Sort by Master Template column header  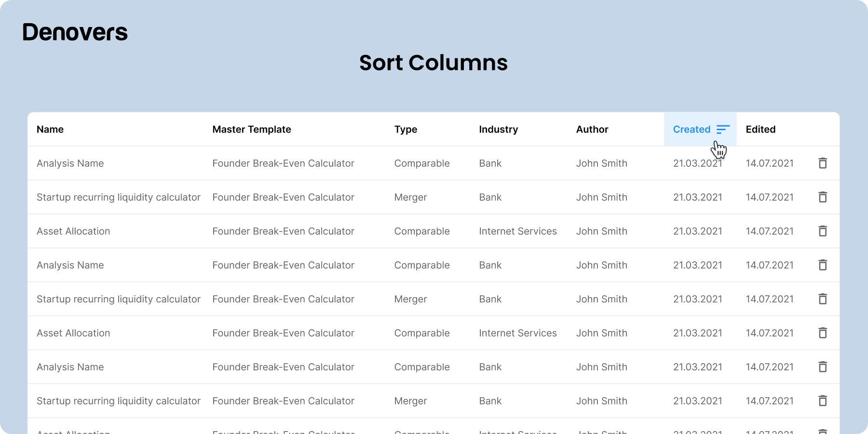252,129
